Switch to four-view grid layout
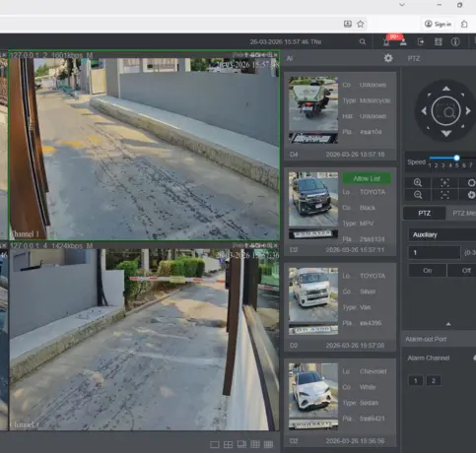 [x=228, y=445]
